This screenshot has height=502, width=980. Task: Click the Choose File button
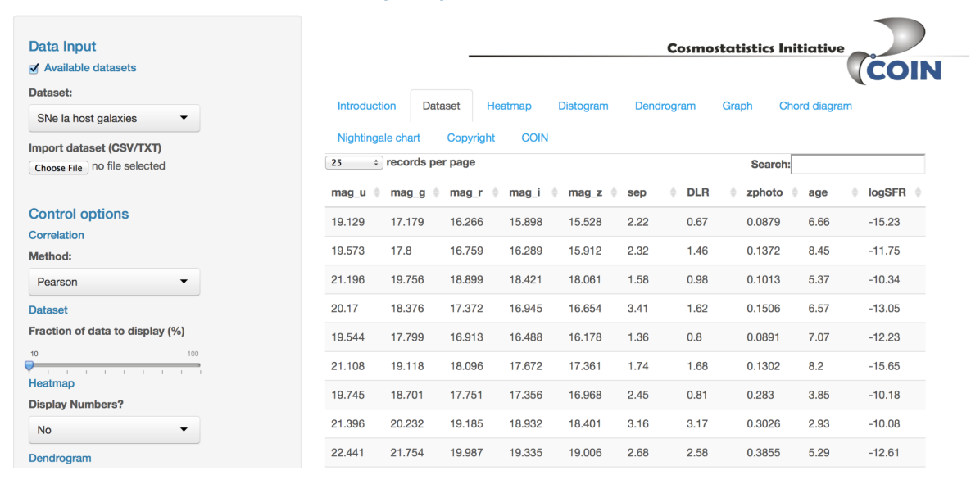pyautogui.click(x=58, y=167)
